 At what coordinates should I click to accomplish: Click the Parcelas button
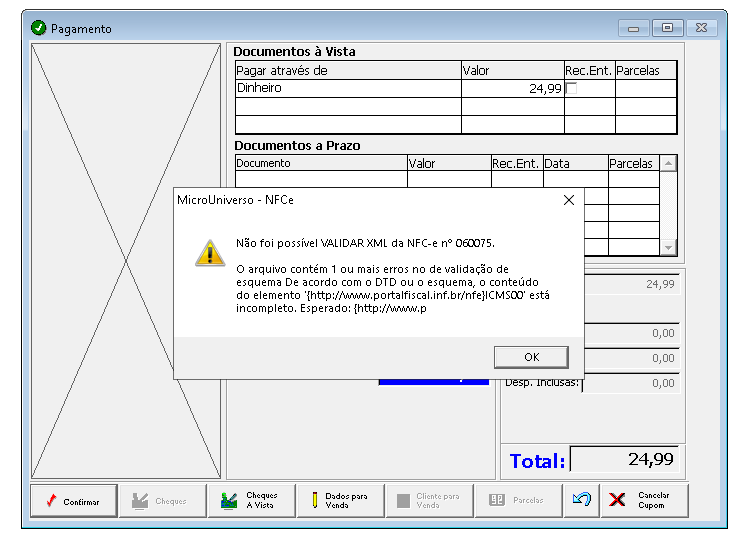[x=516, y=500]
